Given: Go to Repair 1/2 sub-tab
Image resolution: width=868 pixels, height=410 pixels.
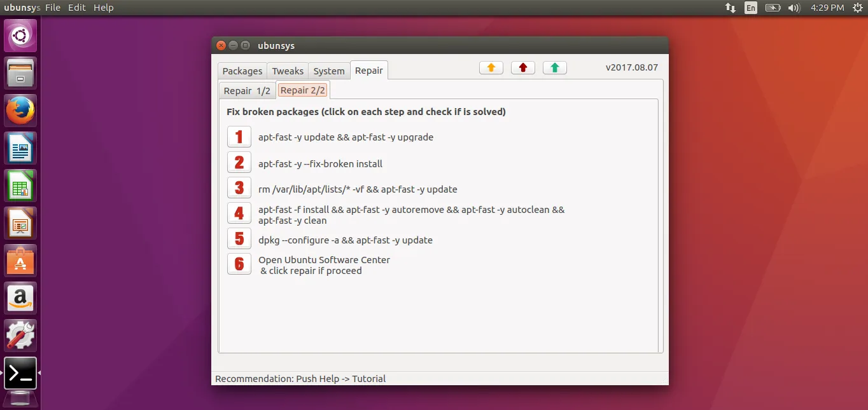Looking at the screenshot, I should (247, 91).
